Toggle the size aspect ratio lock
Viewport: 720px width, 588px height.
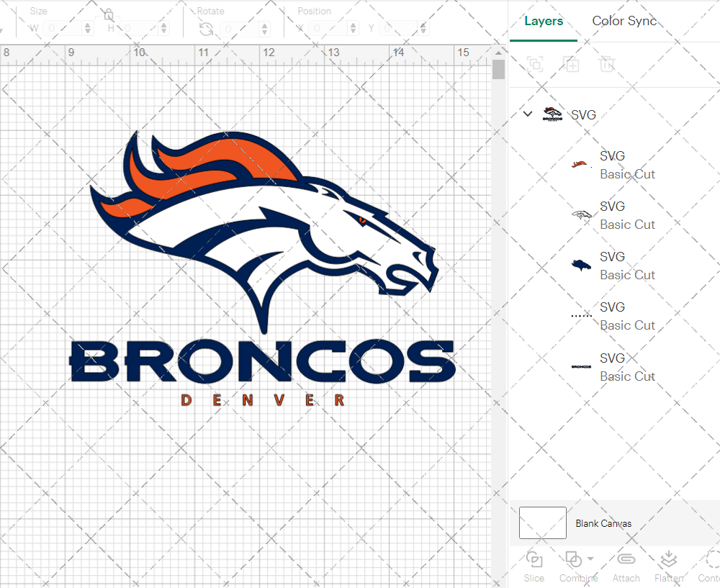(x=108, y=15)
